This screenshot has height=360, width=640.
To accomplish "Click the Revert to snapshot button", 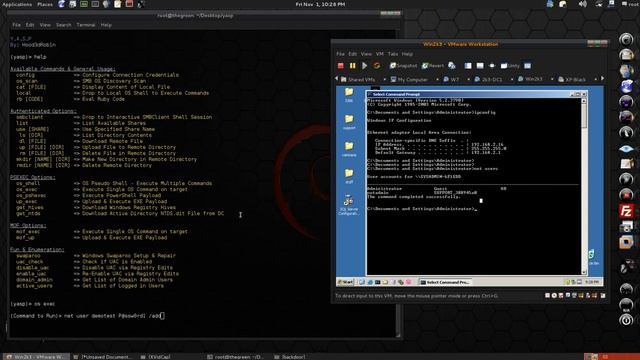I will click(x=433, y=66).
